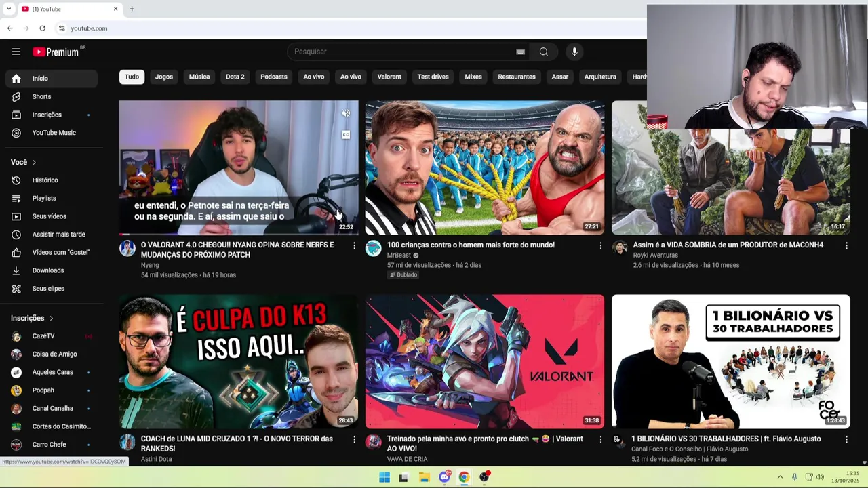868x488 pixels.
Task: Open options menu for VAVA DE CRIA video
Action: [600, 439]
